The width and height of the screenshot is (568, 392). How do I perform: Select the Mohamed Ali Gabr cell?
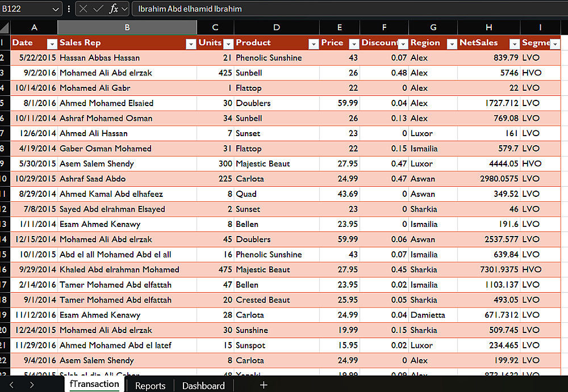coord(127,88)
